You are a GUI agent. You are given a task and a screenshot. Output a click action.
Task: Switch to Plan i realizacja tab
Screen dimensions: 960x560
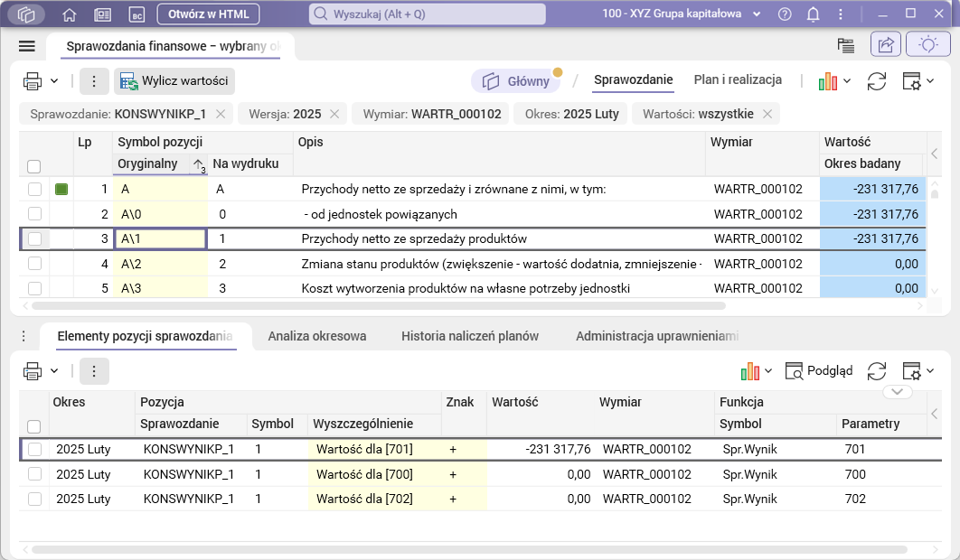[738, 79]
